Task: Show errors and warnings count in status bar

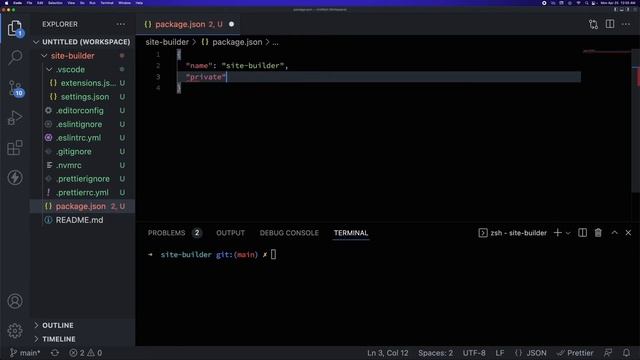Action: point(86,353)
